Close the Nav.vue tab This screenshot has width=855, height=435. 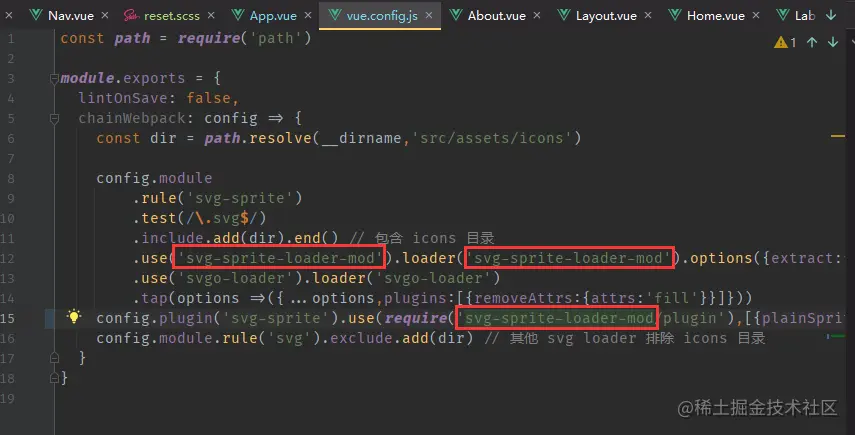click(105, 15)
